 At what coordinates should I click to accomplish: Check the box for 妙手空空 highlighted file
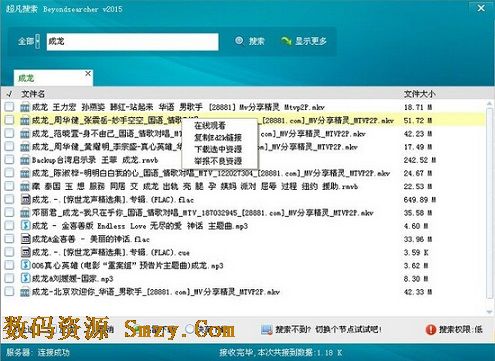tap(9, 120)
